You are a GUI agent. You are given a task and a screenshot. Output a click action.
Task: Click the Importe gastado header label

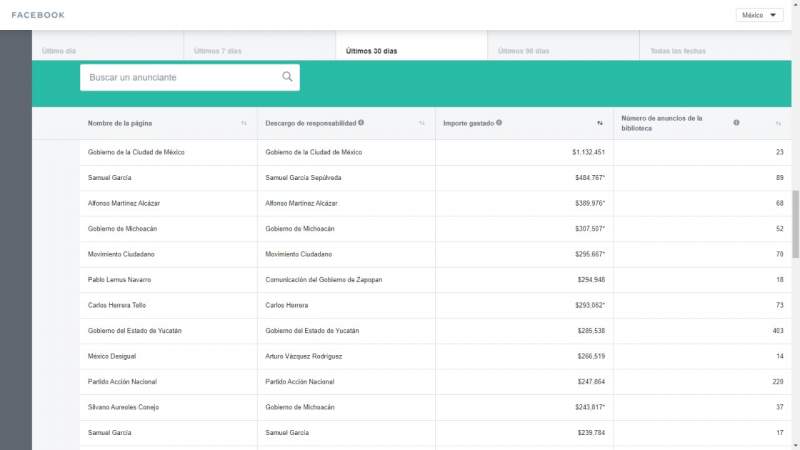[x=468, y=123]
